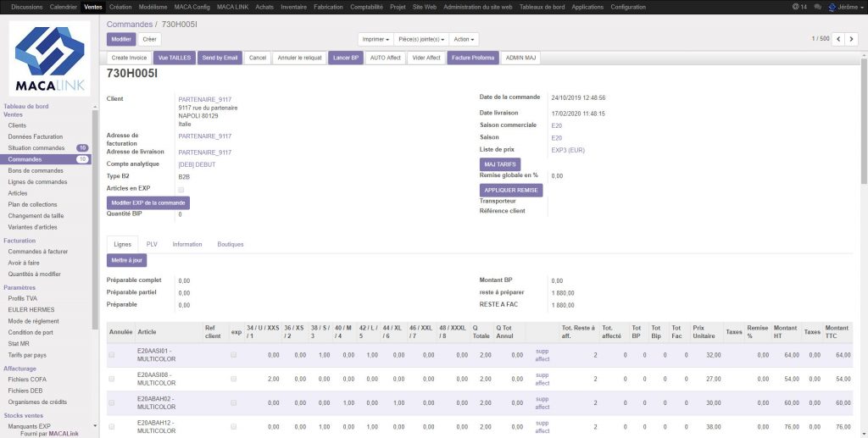Click the Mettre à jour button
Viewport: 868px width, 438px height.
tap(127, 260)
